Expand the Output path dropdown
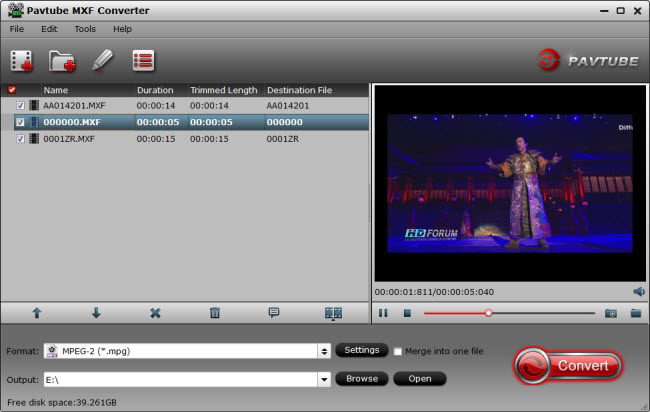This screenshot has height=412, width=650. tap(324, 379)
